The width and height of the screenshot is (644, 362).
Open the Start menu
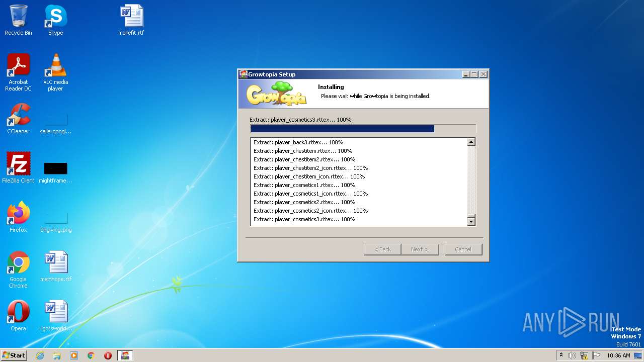14,355
